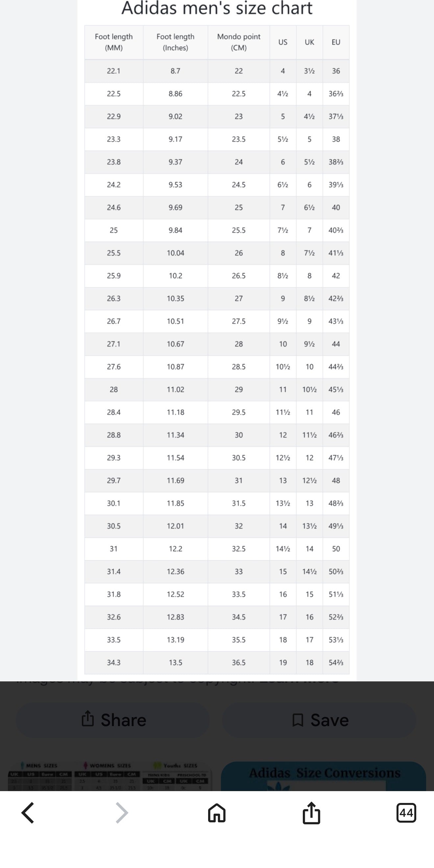Click the Foot length (MM) column header
This screenshot has height=868, width=434.
[x=114, y=42]
